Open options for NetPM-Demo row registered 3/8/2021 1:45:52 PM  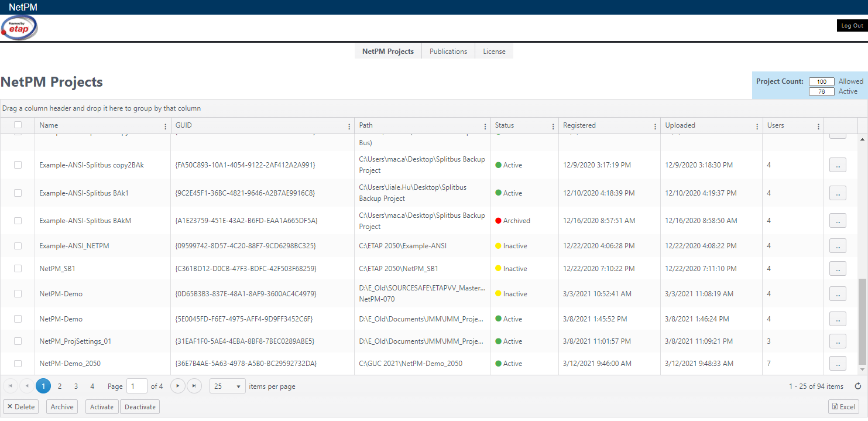[x=838, y=319]
